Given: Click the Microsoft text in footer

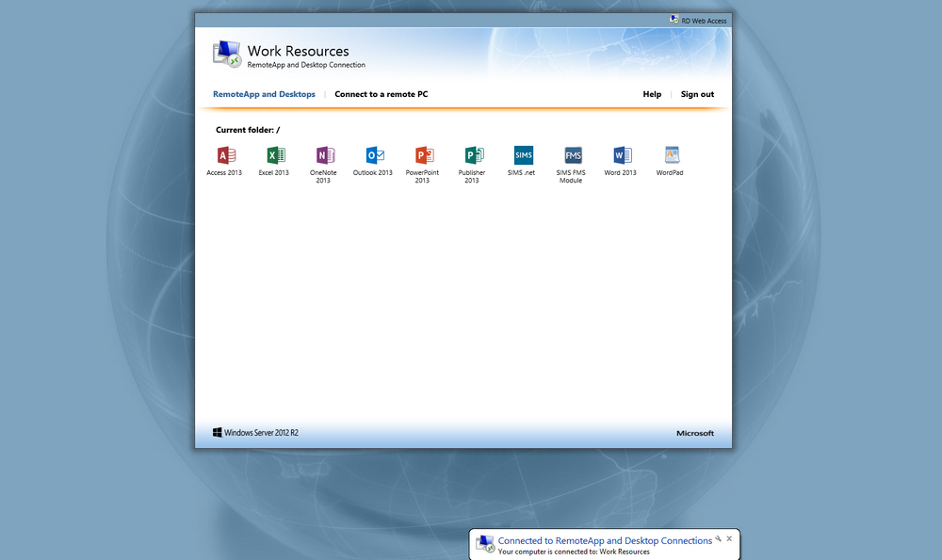Looking at the screenshot, I should click(695, 433).
